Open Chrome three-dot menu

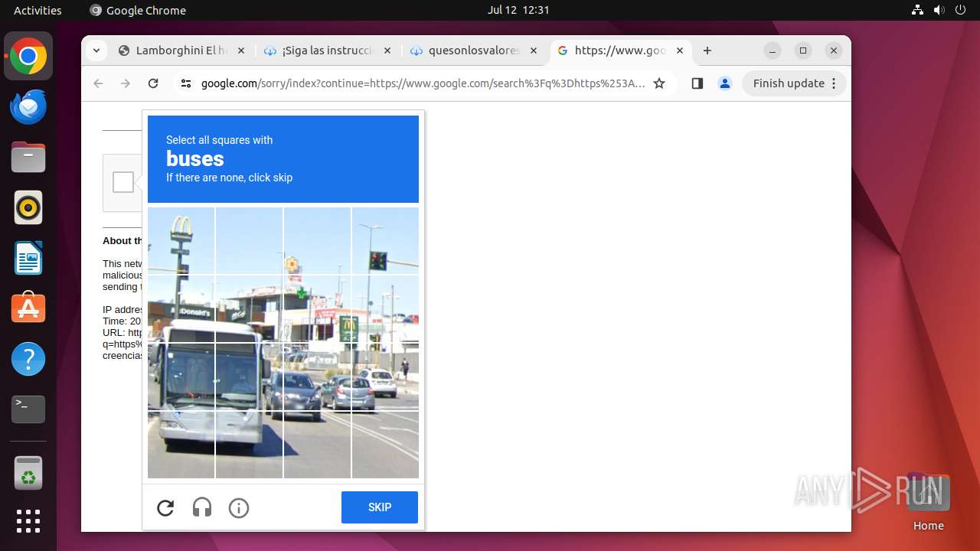click(x=835, y=83)
